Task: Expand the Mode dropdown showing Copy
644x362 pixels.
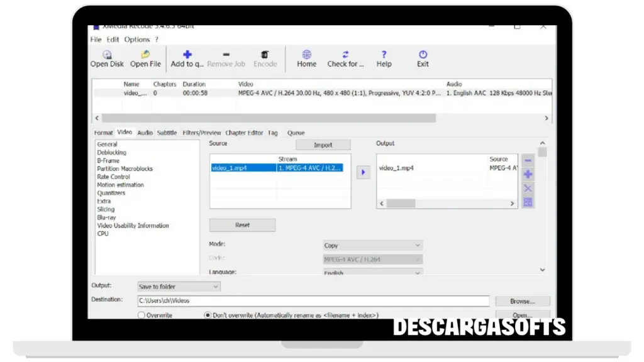Action: 372,245
